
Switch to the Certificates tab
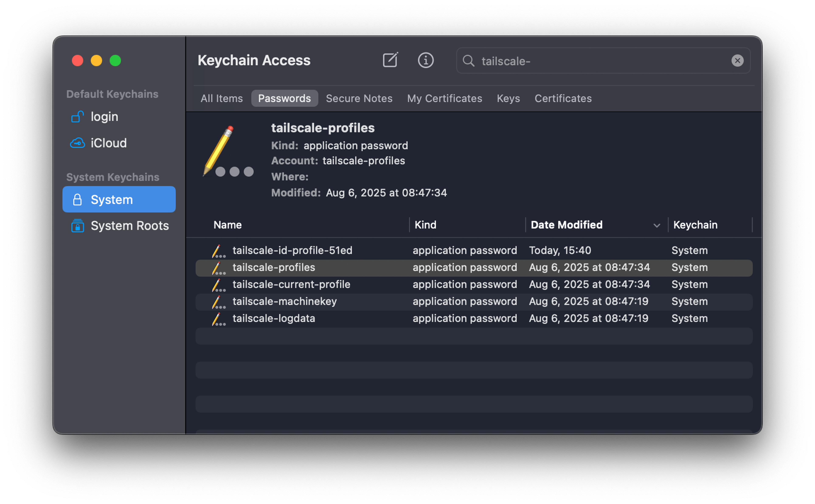[563, 98]
